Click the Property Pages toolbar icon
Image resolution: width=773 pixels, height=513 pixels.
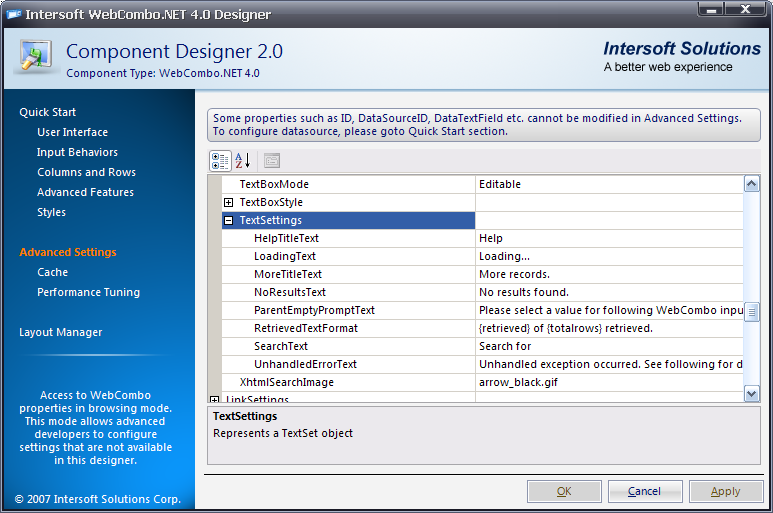click(x=272, y=161)
